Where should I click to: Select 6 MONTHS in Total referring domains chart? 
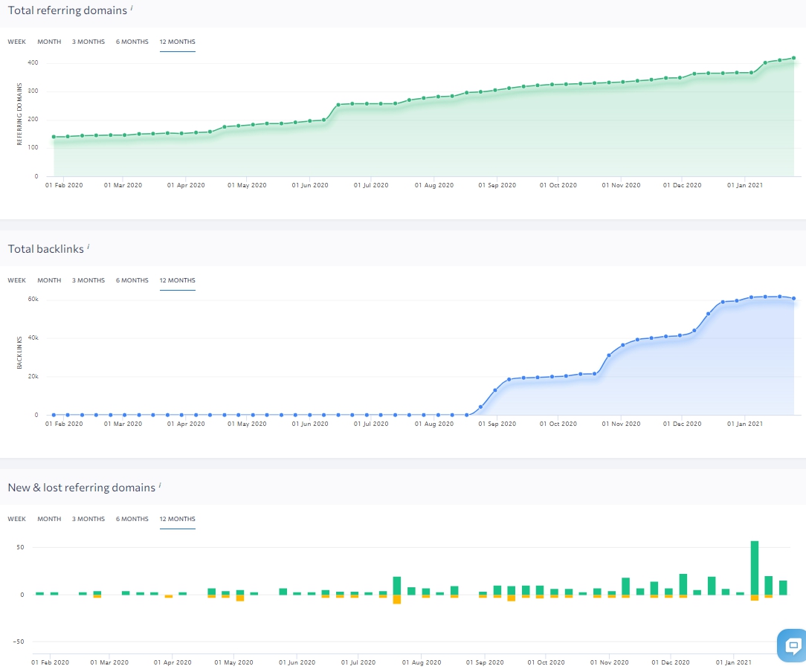[132, 42]
